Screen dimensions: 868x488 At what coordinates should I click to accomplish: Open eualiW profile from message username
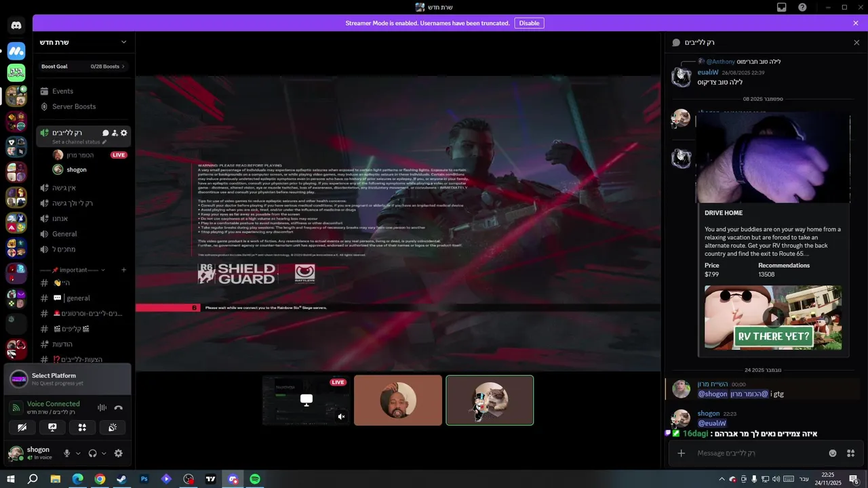[x=707, y=72]
